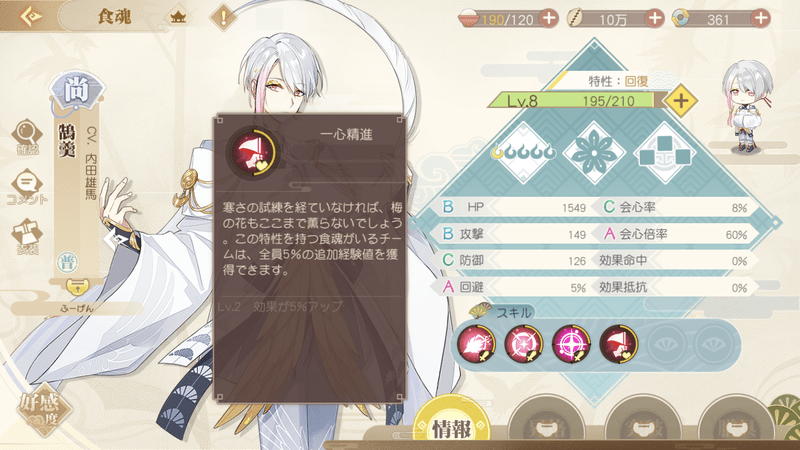Open the コメント speech bubble icon
800x450 pixels.
point(27,187)
